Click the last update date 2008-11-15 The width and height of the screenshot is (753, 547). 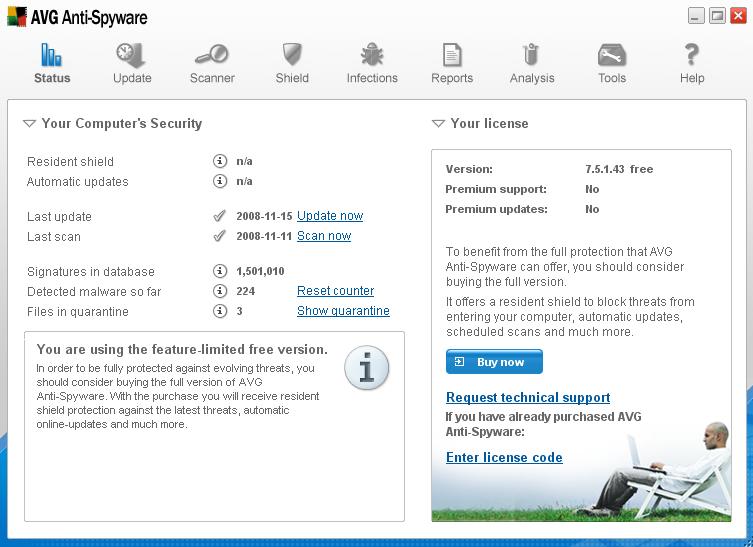(x=264, y=216)
